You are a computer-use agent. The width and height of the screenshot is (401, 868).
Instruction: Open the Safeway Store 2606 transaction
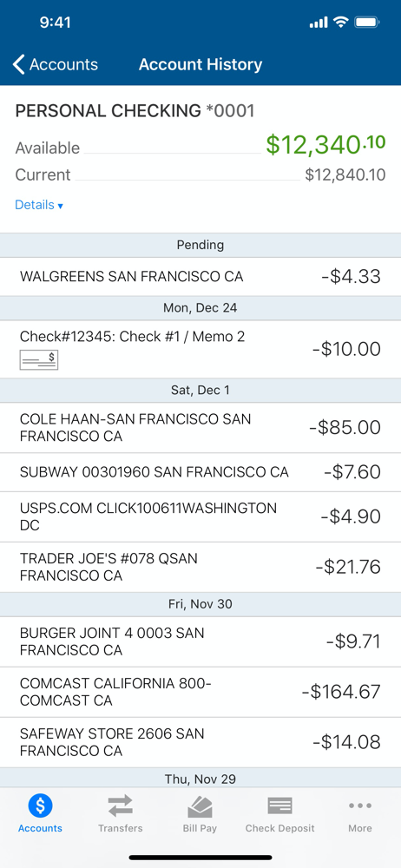click(200, 742)
